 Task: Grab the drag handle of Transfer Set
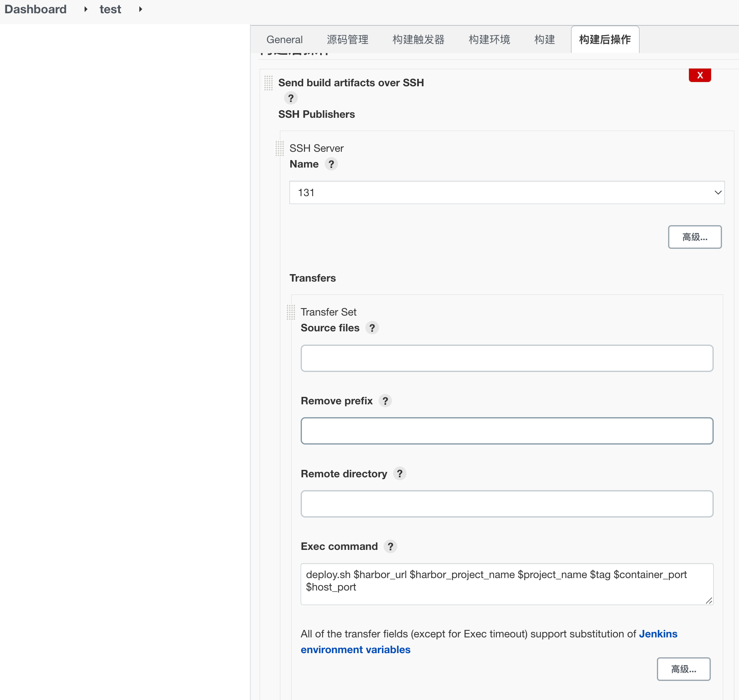(x=291, y=312)
